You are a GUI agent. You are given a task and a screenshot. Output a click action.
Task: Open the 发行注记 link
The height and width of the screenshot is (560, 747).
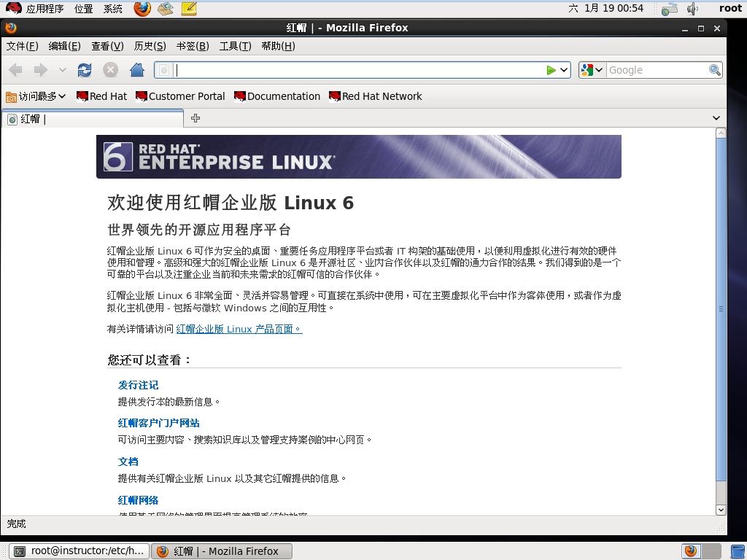[138, 385]
